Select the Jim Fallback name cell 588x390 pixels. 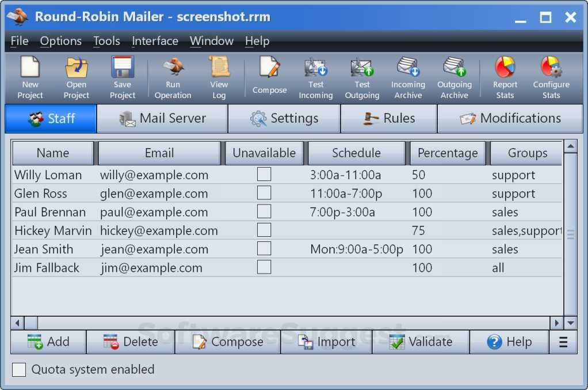47,268
